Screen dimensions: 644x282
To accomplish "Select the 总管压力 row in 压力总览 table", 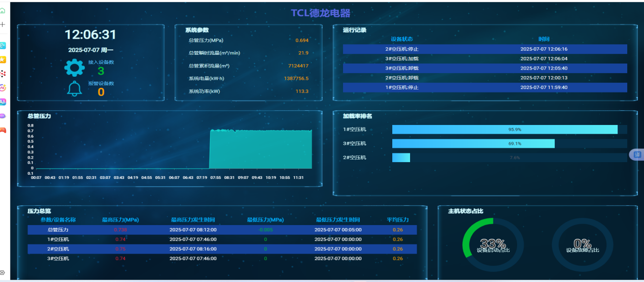I will [x=222, y=230].
